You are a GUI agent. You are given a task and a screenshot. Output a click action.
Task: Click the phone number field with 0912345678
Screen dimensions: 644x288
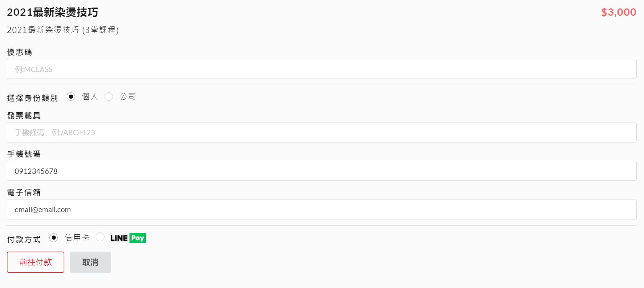322,171
